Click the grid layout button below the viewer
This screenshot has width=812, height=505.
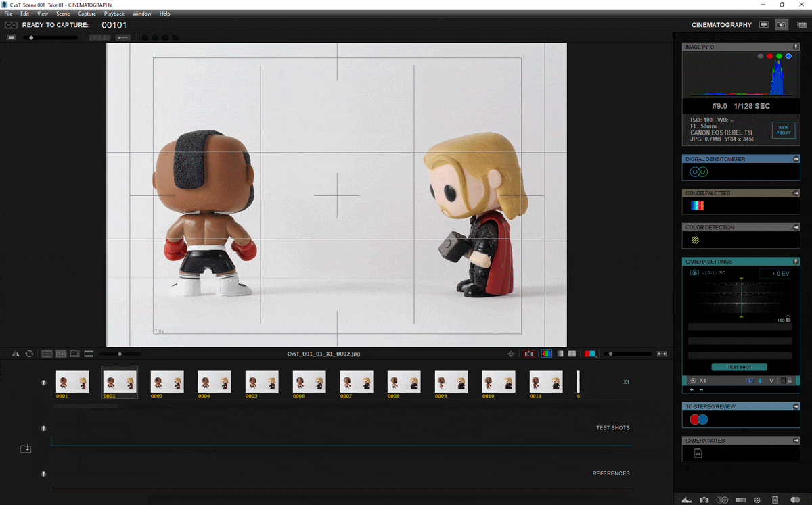[x=61, y=354]
